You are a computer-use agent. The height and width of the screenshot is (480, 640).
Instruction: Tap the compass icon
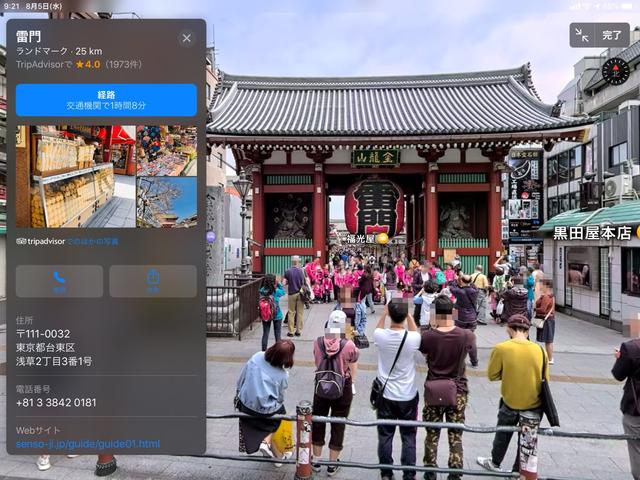[x=615, y=71]
